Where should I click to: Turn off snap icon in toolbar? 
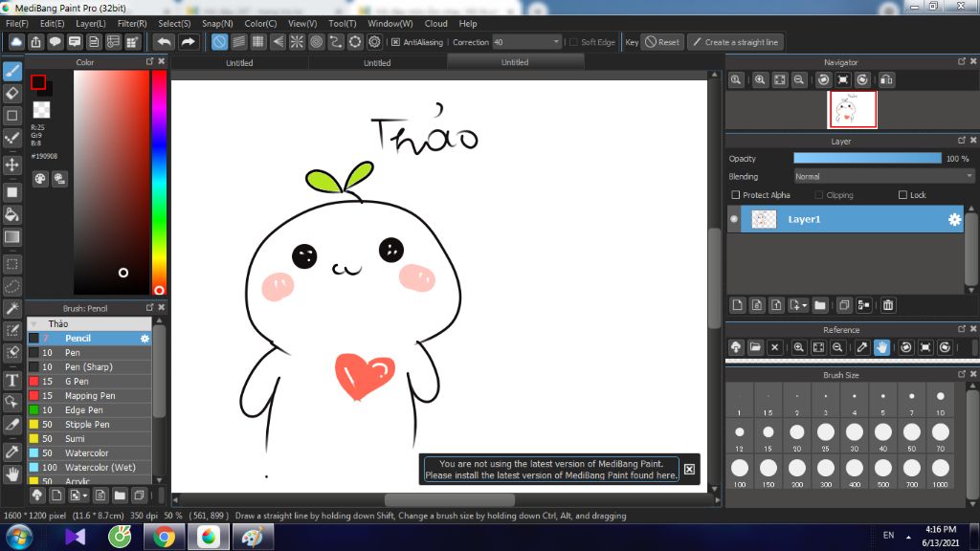click(219, 42)
